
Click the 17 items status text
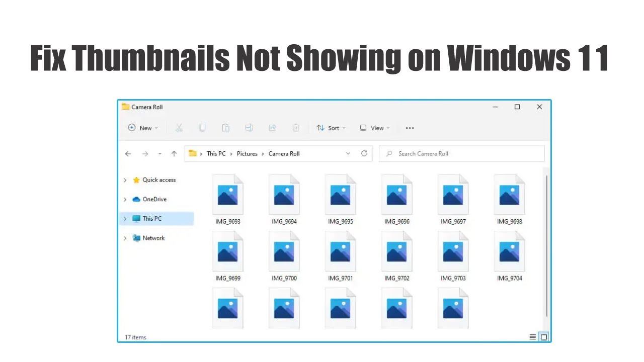(135, 337)
